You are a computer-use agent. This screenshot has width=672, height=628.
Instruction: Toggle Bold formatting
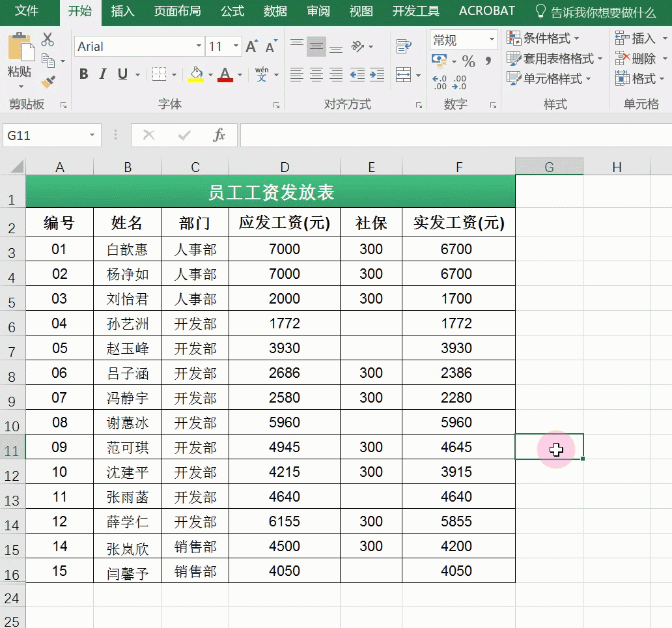pyautogui.click(x=84, y=74)
